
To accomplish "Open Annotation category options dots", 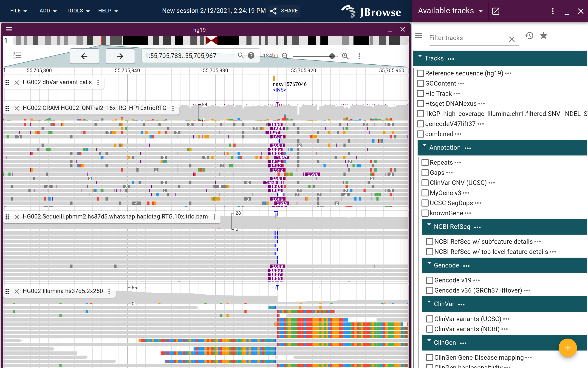I will pyautogui.click(x=467, y=148).
